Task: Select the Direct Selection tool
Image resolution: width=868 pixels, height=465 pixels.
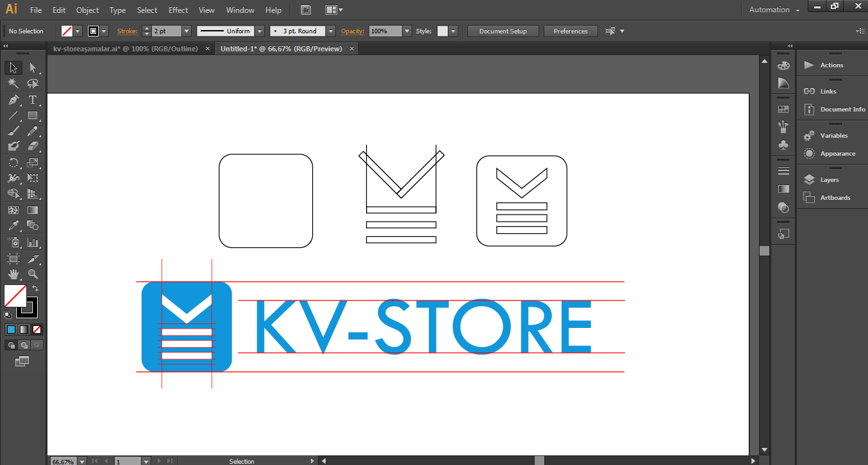Action: coord(33,68)
